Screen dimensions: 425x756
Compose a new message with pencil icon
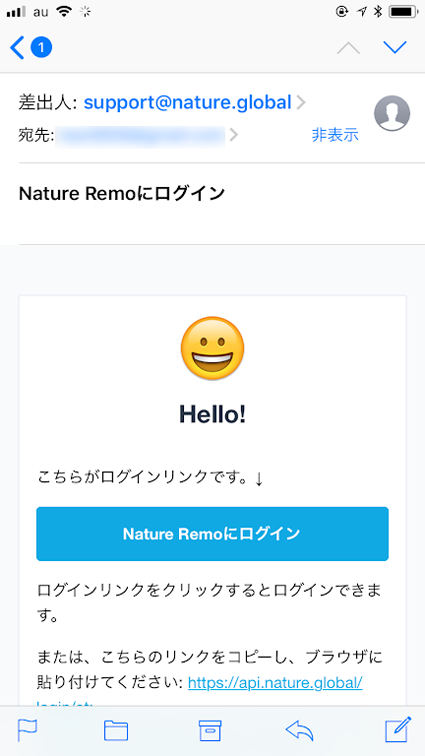click(398, 729)
